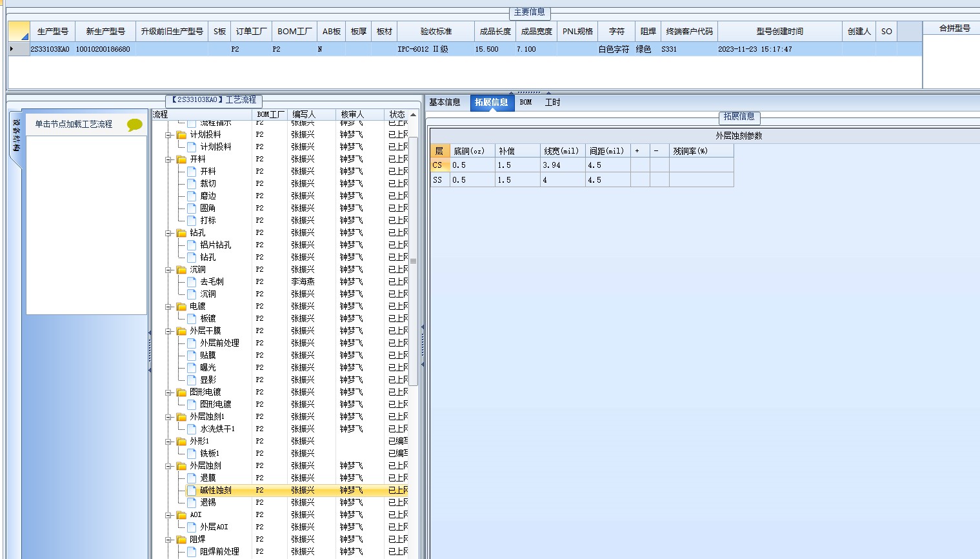Click the 铝片钻孔 document icon
The image size is (980, 559).
click(x=192, y=245)
